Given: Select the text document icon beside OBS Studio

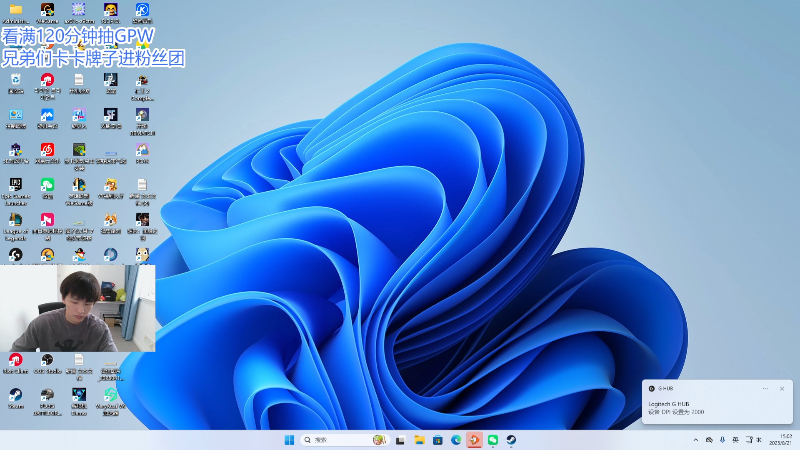Looking at the screenshot, I should click(x=79, y=367).
